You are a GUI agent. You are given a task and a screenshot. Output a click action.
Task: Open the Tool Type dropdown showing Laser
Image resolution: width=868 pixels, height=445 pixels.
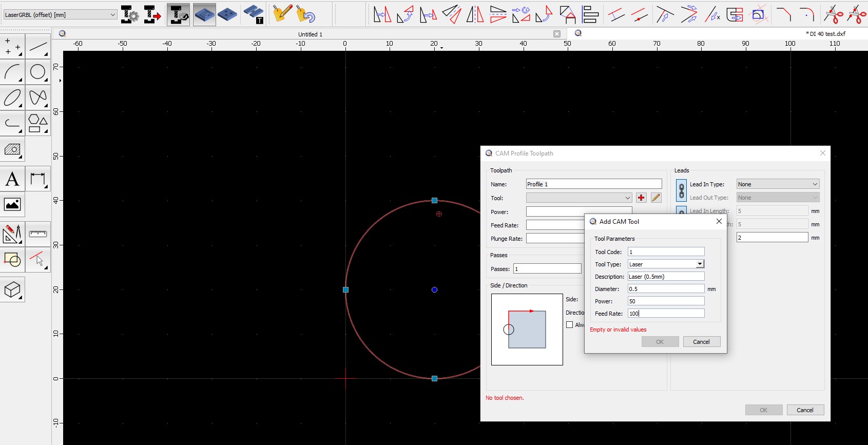pos(666,264)
